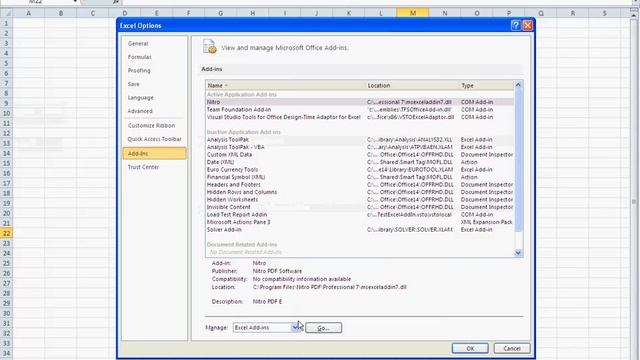This screenshot has width=640, height=360.
Task: Select row 10 header in the worksheet
Action: coord(7,113)
